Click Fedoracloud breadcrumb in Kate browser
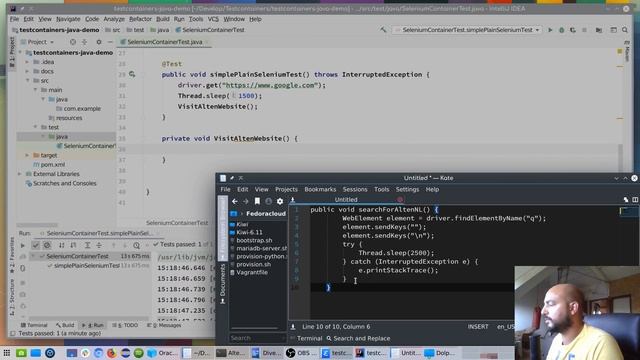 [266, 213]
